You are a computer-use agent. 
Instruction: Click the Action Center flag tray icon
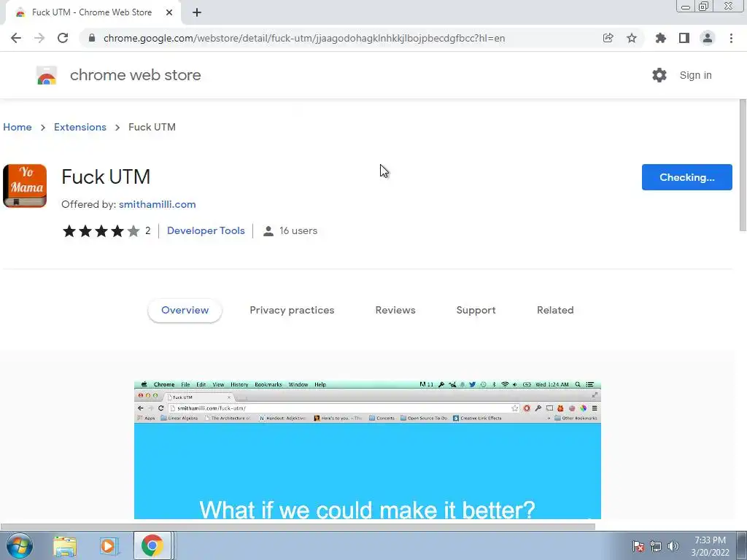pos(638,546)
